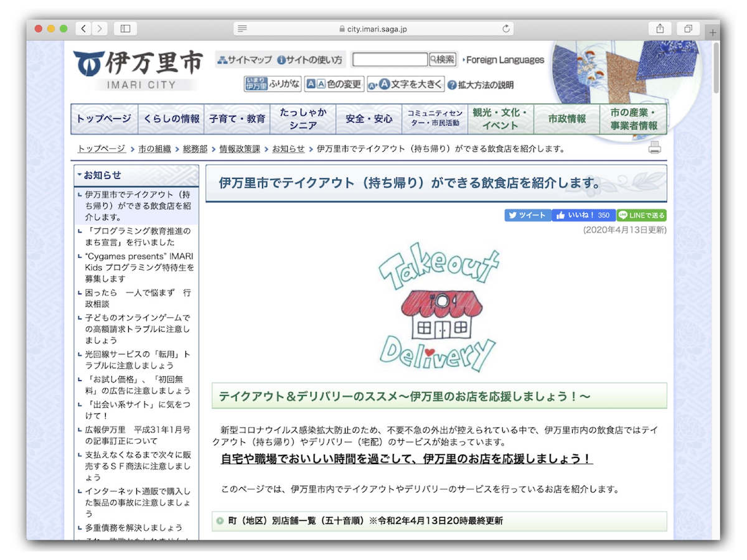Screen dimensions: 747x560
Task: Open the サイトマップ link
Action: click(245, 60)
